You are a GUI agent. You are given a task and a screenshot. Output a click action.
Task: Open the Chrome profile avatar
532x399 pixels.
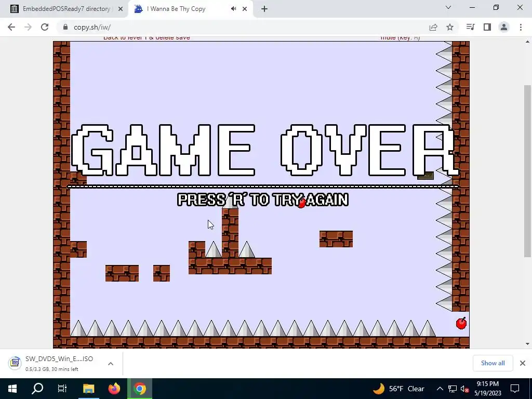coord(504,27)
